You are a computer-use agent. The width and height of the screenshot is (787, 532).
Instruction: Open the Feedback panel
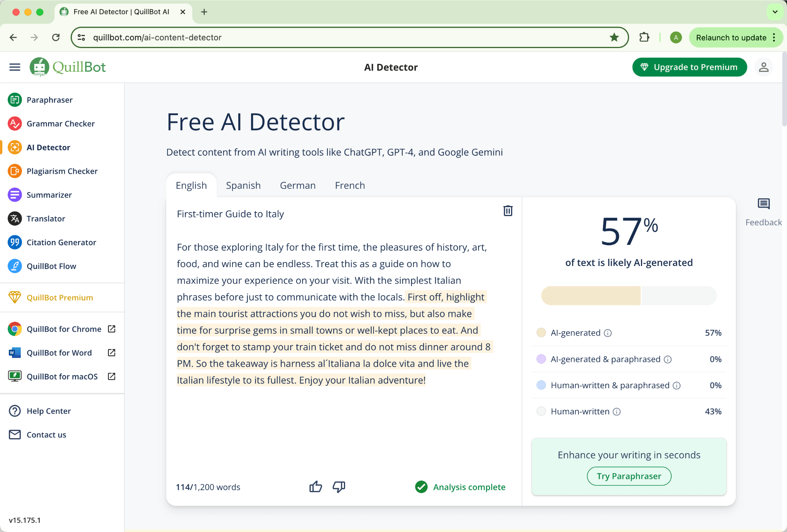click(764, 212)
